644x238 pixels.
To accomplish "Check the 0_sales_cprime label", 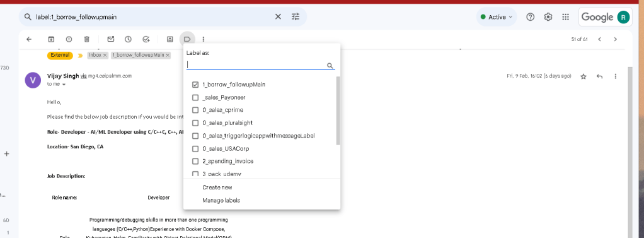I will pos(195,110).
